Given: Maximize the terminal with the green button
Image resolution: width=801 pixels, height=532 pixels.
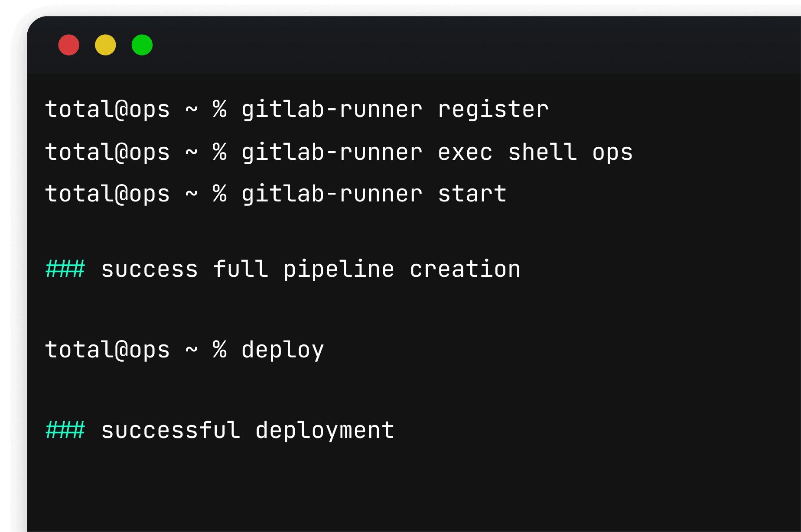Looking at the screenshot, I should [x=142, y=45].
